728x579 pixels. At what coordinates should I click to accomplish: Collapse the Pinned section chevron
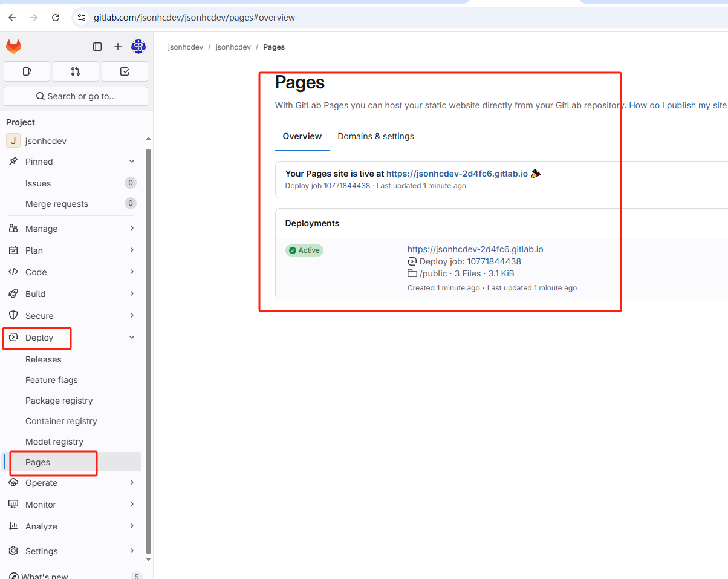coord(132,162)
